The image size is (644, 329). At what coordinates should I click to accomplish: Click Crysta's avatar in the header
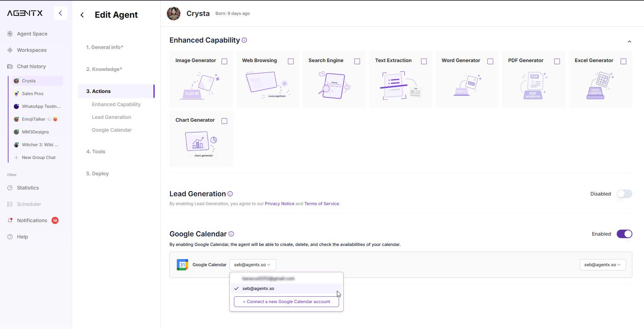coord(174,13)
